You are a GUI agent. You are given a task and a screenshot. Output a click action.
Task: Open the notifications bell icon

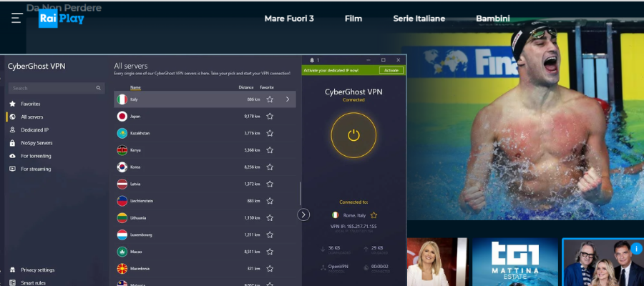312,60
